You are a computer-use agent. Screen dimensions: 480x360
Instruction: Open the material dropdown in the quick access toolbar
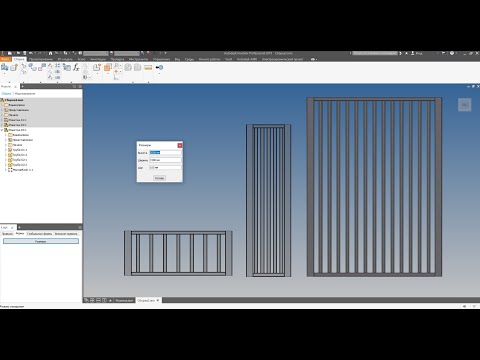pyautogui.click(x=97, y=53)
